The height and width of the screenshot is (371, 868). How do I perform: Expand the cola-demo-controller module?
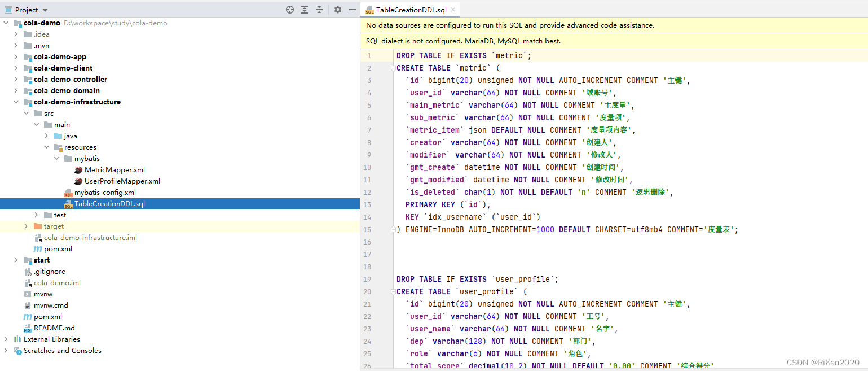coord(16,80)
